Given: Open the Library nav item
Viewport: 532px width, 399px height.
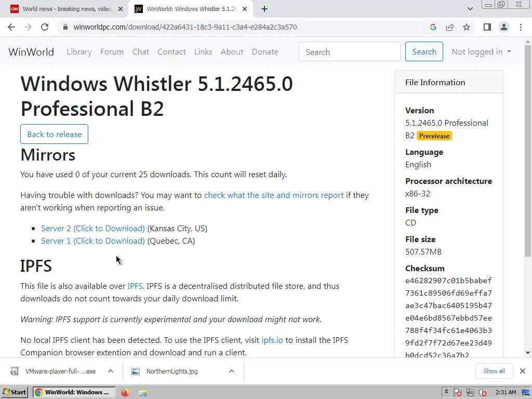Looking at the screenshot, I should pyautogui.click(x=79, y=52).
